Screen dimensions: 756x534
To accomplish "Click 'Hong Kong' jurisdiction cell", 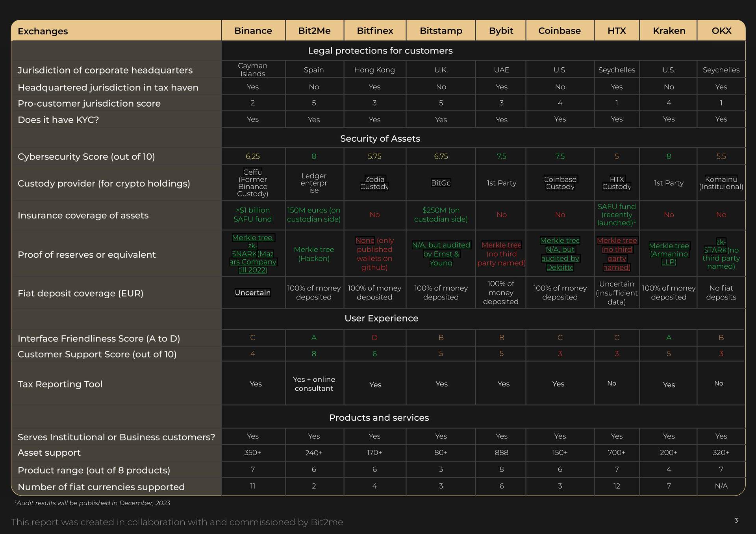I will tap(374, 70).
